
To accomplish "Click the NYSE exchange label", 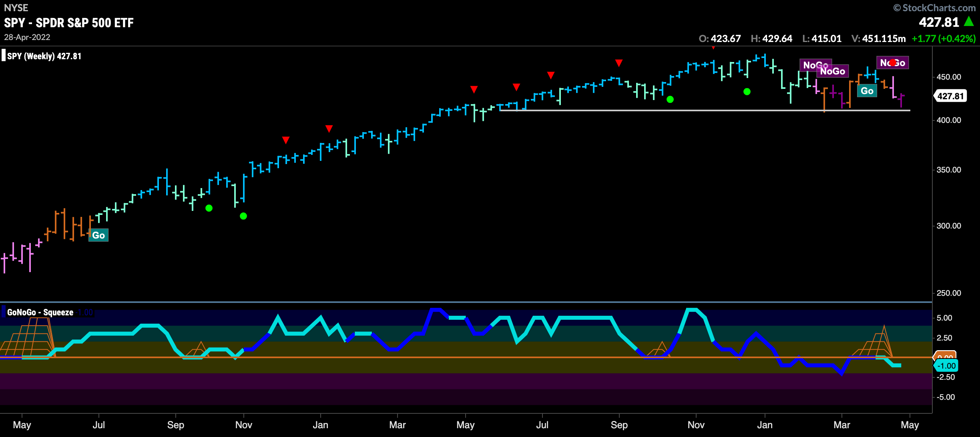I will pyautogui.click(x=16, y=8).
